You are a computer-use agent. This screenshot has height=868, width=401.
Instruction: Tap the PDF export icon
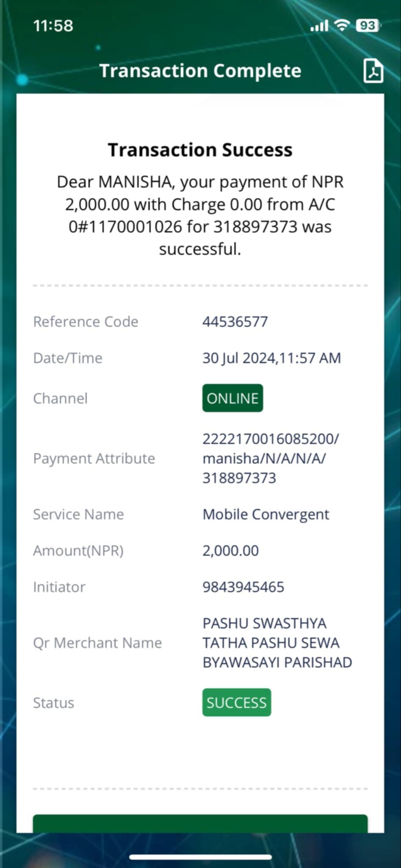373,71
